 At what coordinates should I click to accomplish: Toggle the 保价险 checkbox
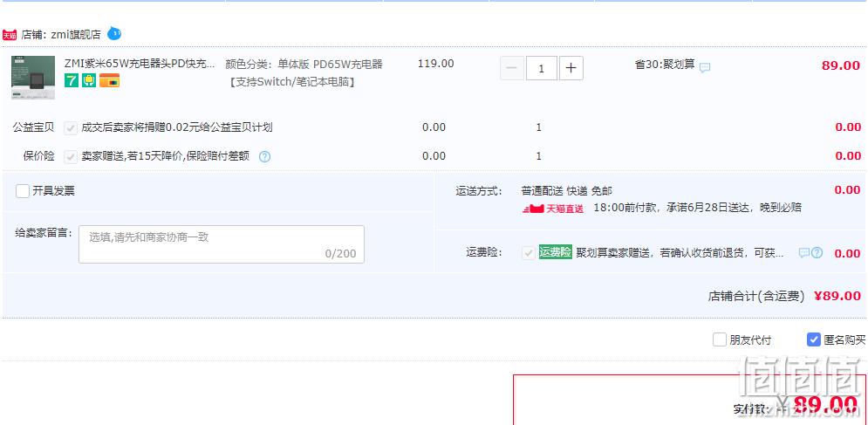click(x=71, y=157)
